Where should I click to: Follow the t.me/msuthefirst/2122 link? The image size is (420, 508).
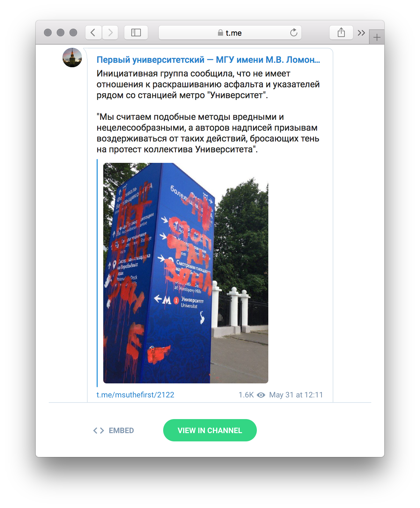coord(135,395)
